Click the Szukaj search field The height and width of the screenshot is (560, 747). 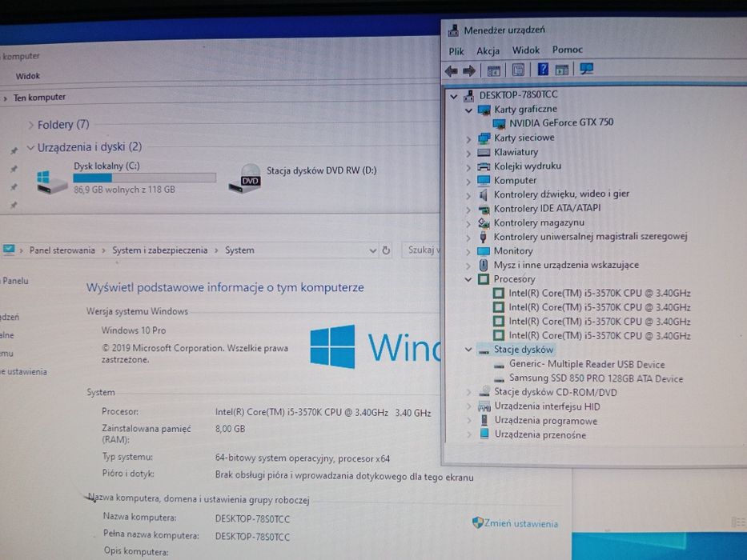(x=421, y=250)
